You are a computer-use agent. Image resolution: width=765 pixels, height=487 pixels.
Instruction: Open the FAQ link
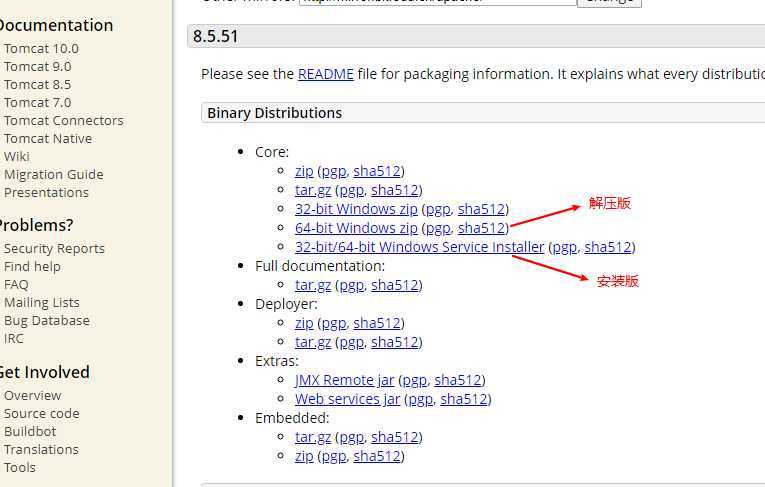(x=16, y=284)
